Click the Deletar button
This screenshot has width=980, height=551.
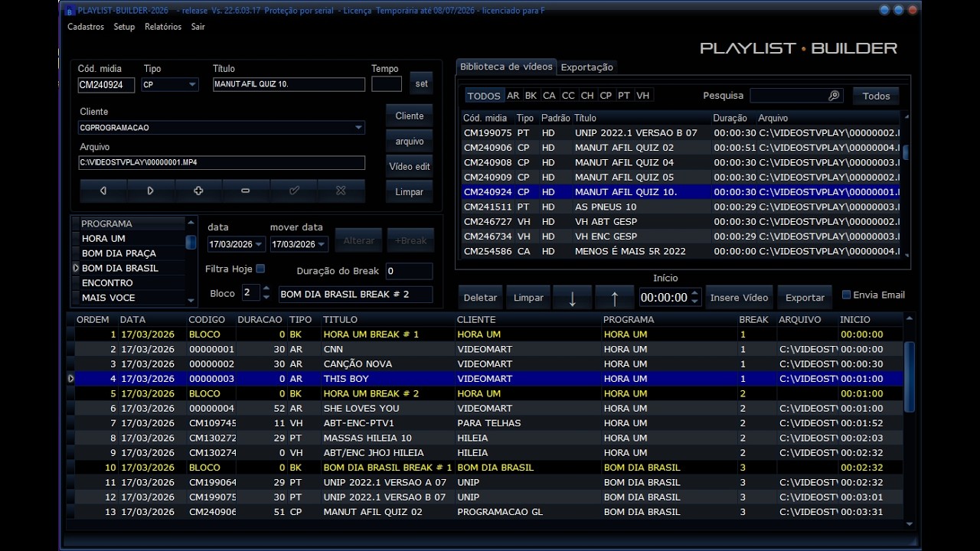click(x=481, y=298)
